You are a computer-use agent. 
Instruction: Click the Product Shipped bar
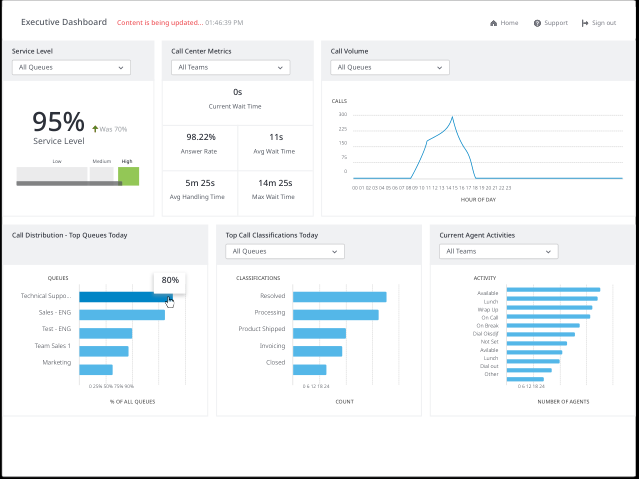click(318, 332)
